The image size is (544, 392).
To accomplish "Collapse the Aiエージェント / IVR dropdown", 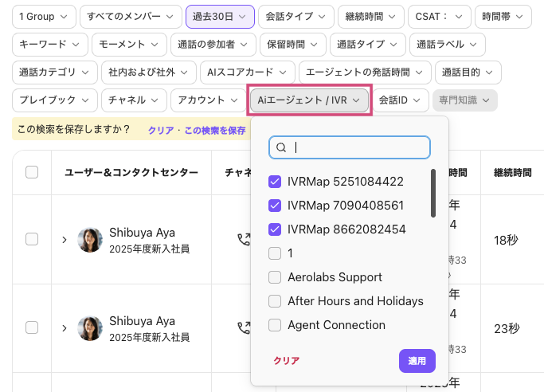I will (x=310, y=100).
